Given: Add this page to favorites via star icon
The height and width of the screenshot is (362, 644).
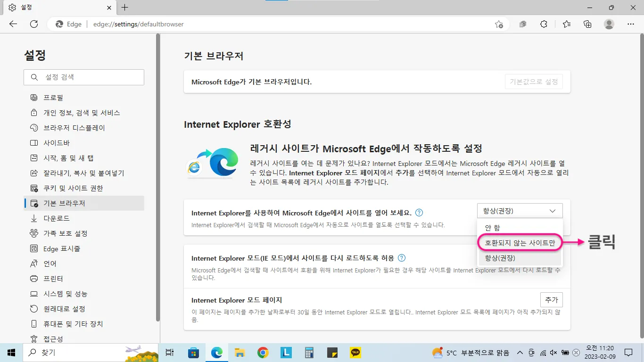Looking at the screenshot, I should click(499, 24).
